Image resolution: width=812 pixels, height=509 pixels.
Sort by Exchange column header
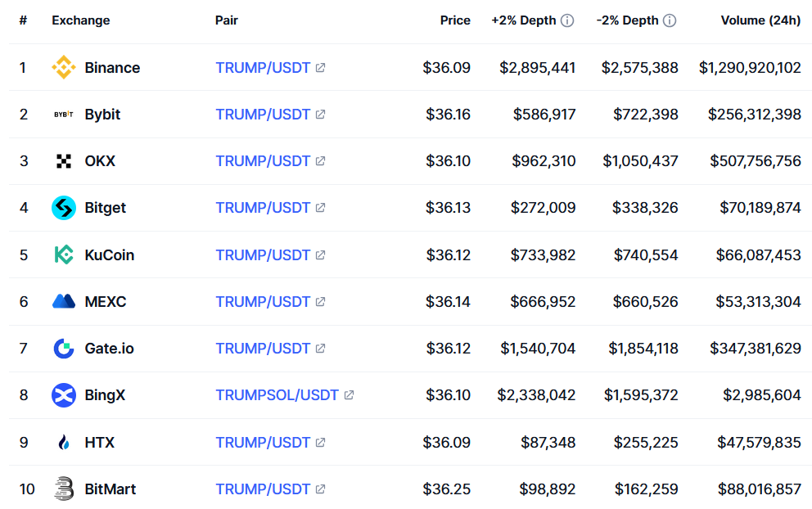(x=80, y=20)
